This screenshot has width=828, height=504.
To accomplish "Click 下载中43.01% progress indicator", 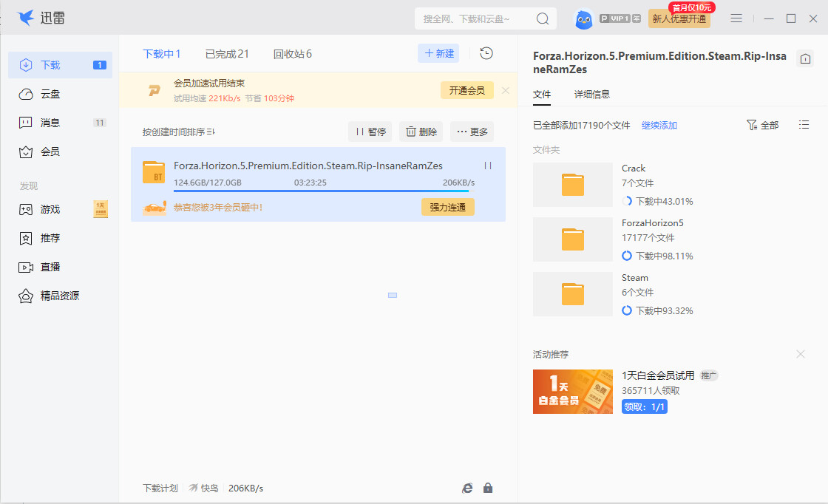I will [x=657, y=201].
